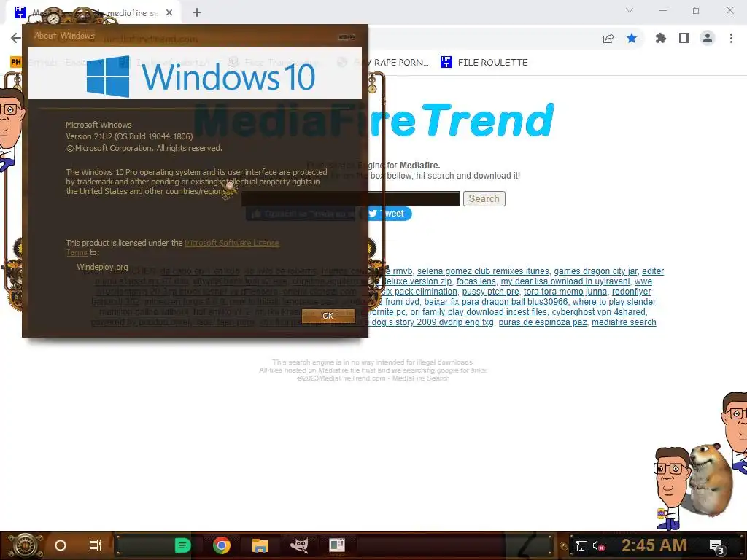This screenshot has height=560, width=747.
Task: Open the 'redonflyer' link
Action: pos(631,292)
